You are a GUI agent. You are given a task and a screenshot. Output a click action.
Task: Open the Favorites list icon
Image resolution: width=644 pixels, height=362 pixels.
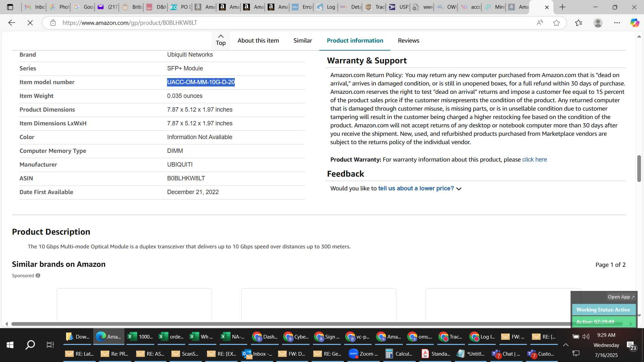[579, 23]
